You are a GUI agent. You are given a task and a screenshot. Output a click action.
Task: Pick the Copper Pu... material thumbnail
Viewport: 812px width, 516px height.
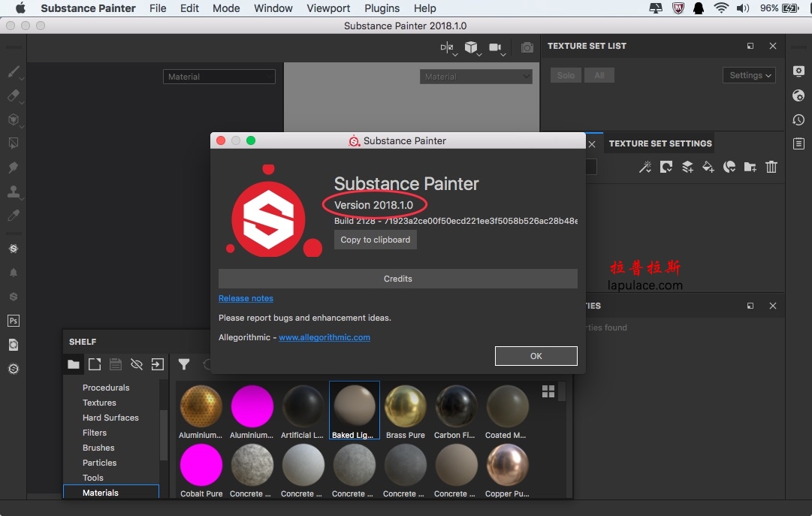(508, 469)
